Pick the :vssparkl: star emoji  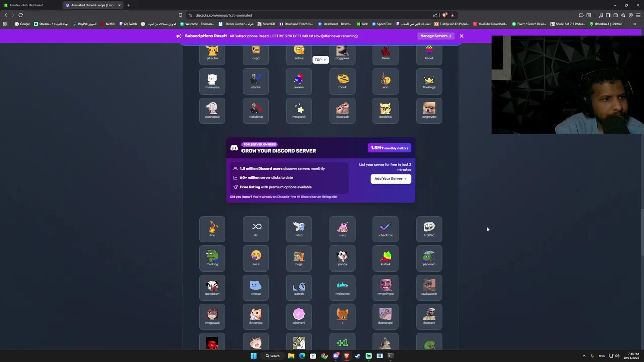pos(299,111)
